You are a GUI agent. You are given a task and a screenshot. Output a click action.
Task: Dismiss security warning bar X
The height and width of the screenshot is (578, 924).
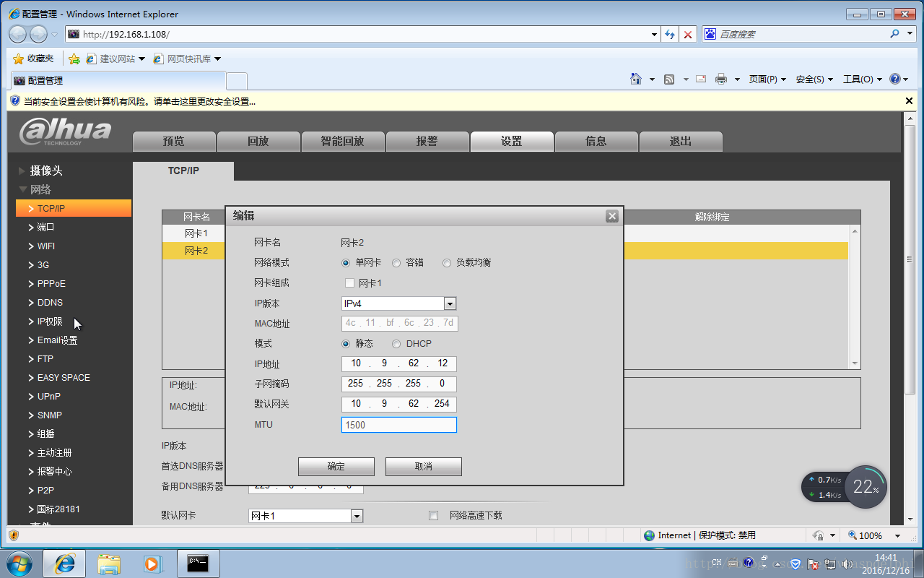point(909,101)
